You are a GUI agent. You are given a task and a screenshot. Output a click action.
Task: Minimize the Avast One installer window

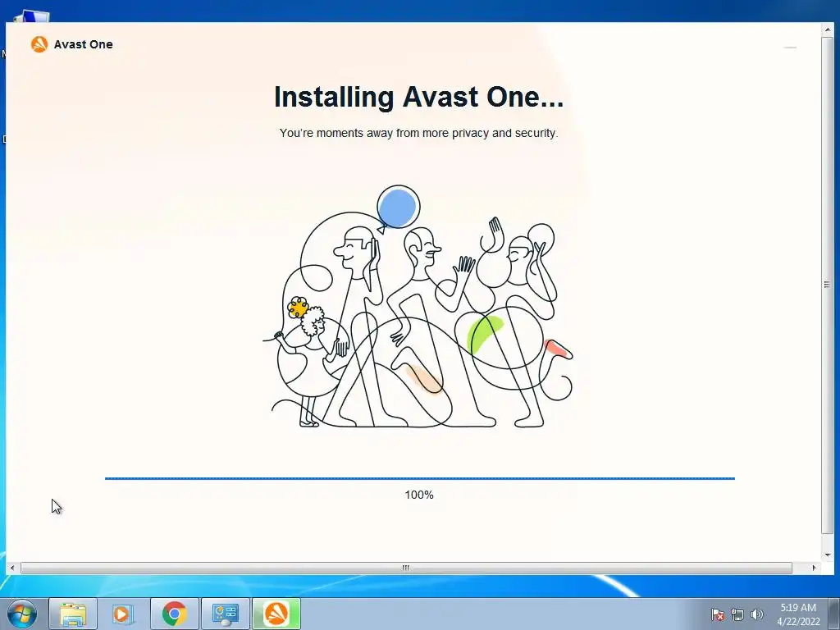(790, 48)
